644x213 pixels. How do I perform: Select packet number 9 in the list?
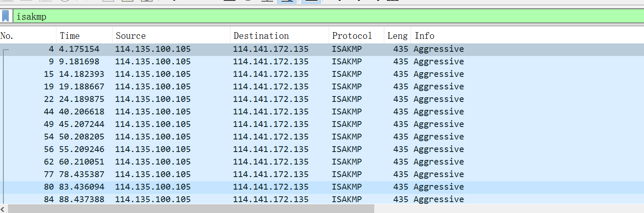(x=167, y=62)
